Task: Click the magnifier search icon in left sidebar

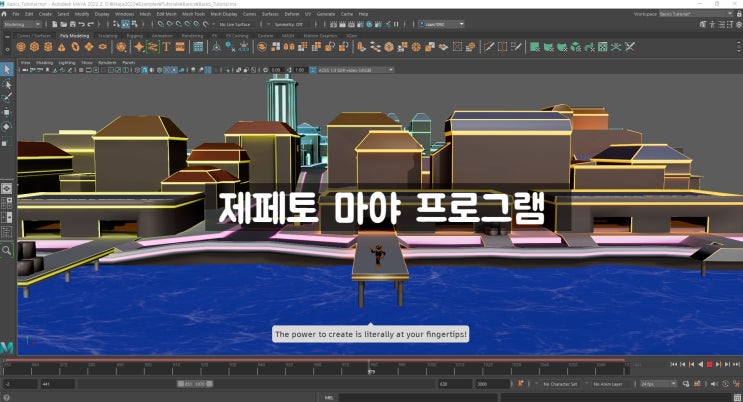Action: [7, 250]
